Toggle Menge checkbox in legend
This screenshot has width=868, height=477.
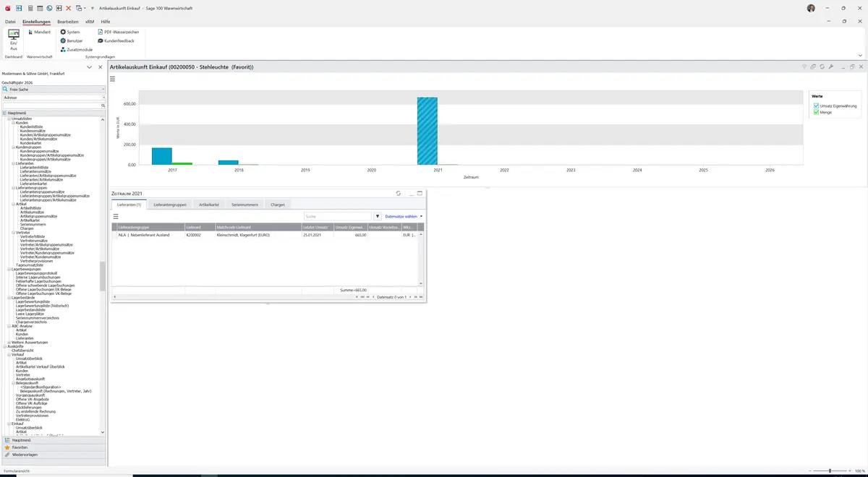pyautogui.click(x=817, y=112)
